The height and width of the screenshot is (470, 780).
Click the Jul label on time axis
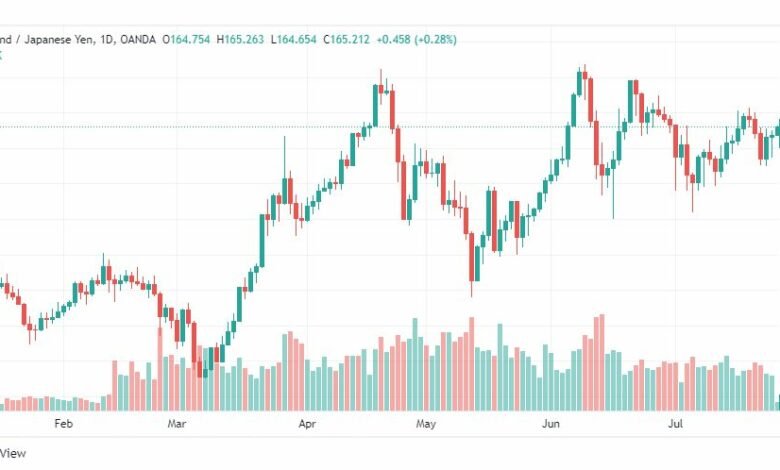[x=675, y=424]
